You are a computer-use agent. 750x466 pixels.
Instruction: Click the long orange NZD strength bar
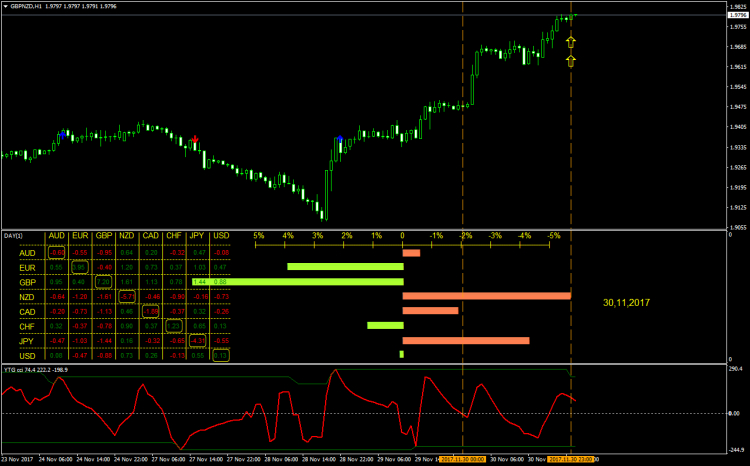[486, 296]
